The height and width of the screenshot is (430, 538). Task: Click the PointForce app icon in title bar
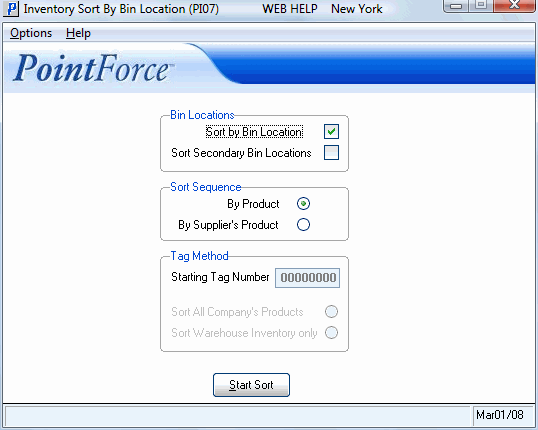click(11, 9)
